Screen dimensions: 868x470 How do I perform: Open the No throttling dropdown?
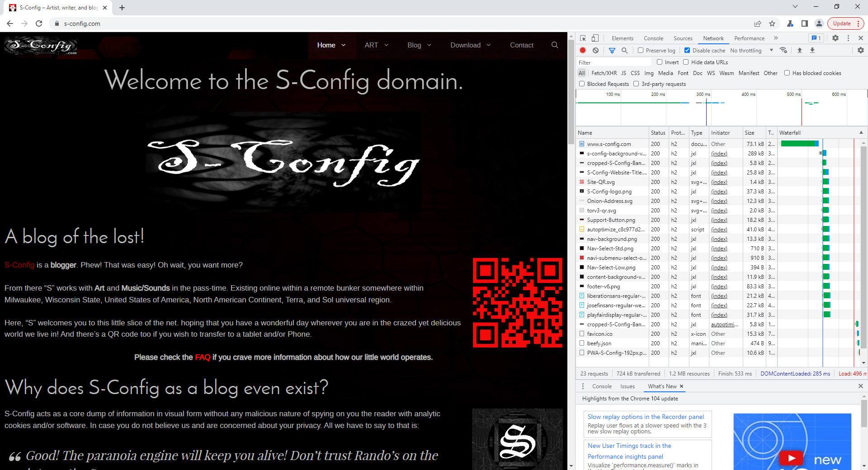point(751,50)
